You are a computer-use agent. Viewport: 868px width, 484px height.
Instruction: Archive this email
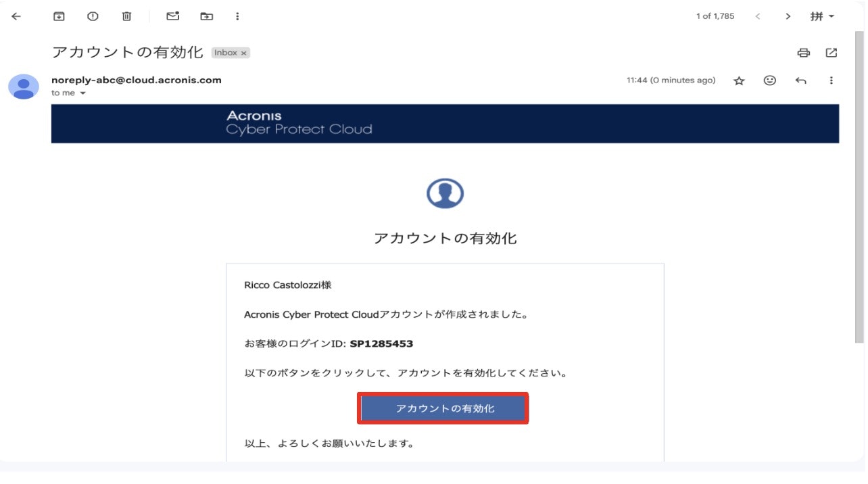click(x=59, y=16)
